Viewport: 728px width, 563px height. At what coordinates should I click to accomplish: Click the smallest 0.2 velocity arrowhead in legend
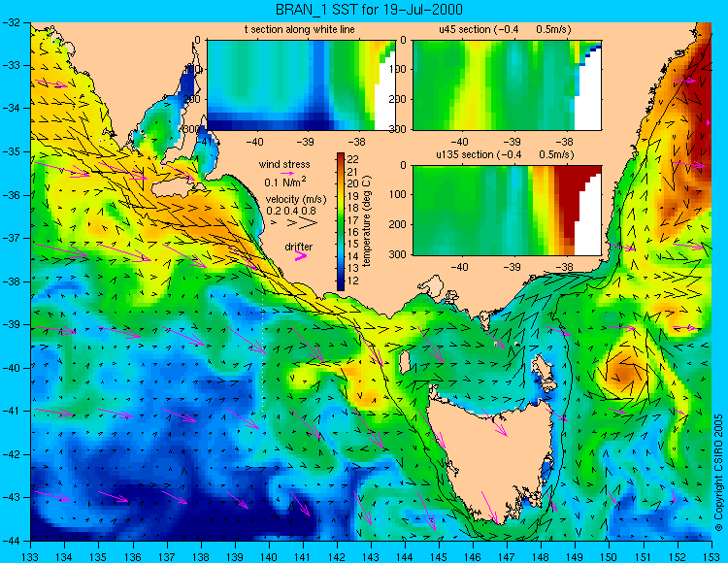pos(274,223)
